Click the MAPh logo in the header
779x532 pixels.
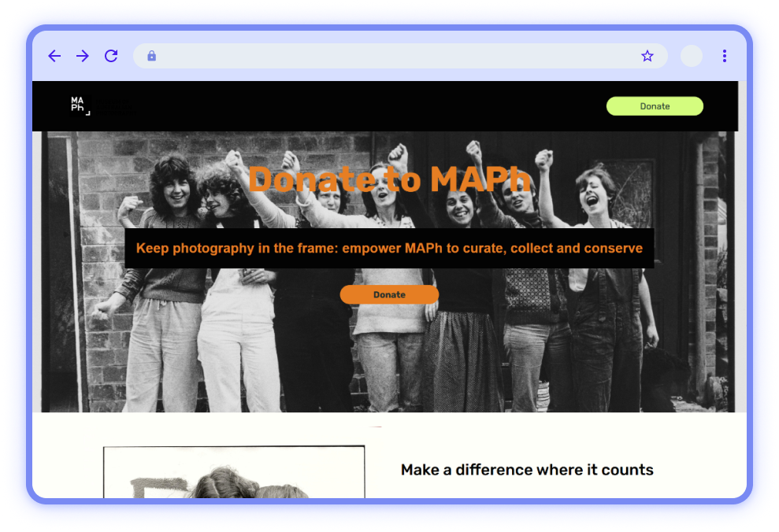click(x=80, y=105)
